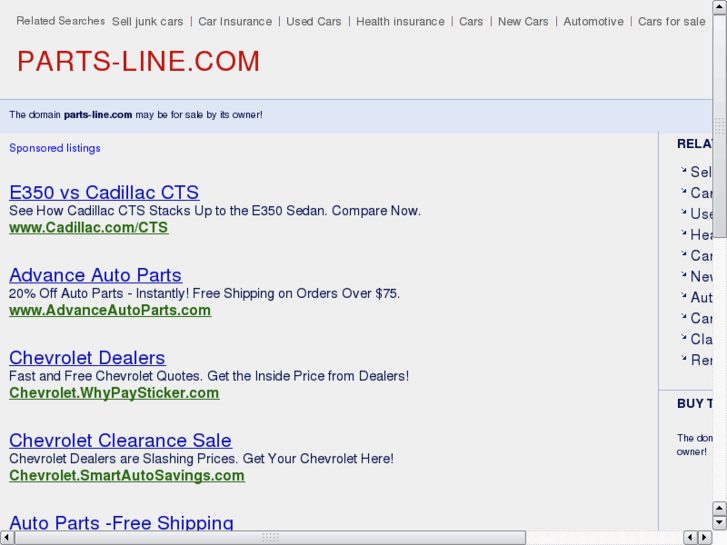The height and width of the screenshot is (545, 727).
Task: Click the arrow bullet icon beside 'Sel'
Action: (x=683, y=170)
